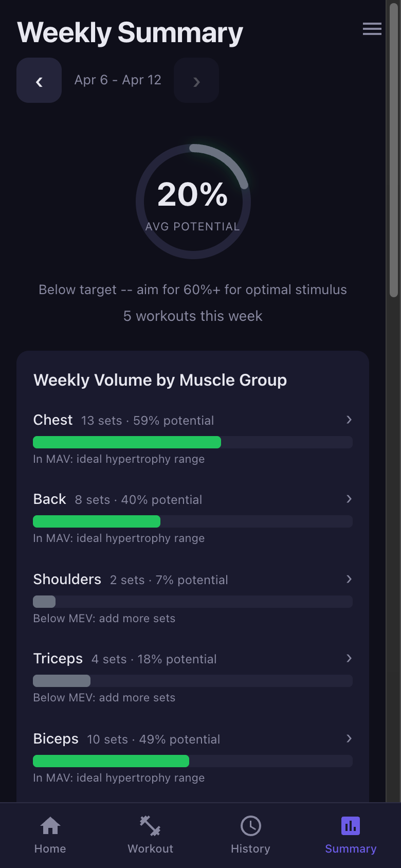This screenshot has width=401, height=868.
Task: Click the Chest volume progress bar
Action: coord(192,442)
